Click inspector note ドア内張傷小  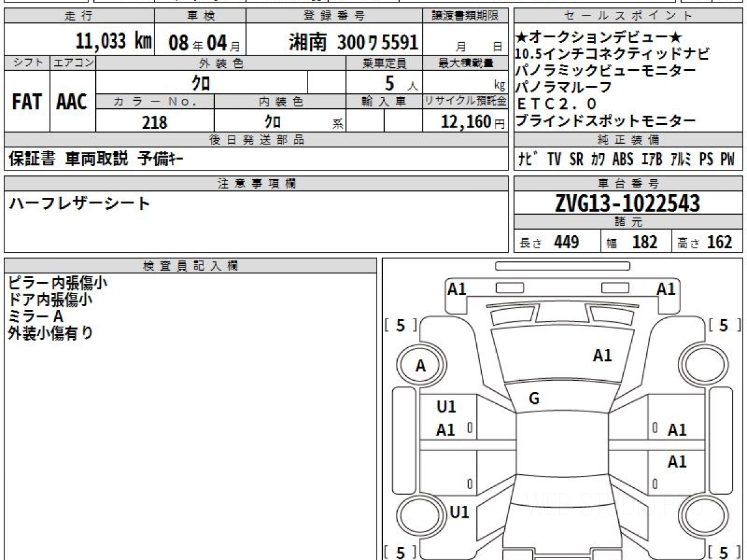(x=50, y=299)
